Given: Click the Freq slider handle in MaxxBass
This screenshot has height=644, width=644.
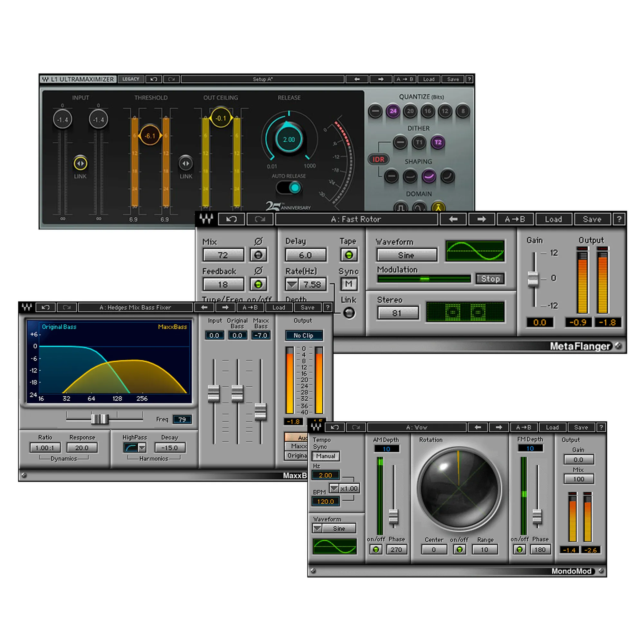Looking at the screenshot, I should click(x=100, y=419).
